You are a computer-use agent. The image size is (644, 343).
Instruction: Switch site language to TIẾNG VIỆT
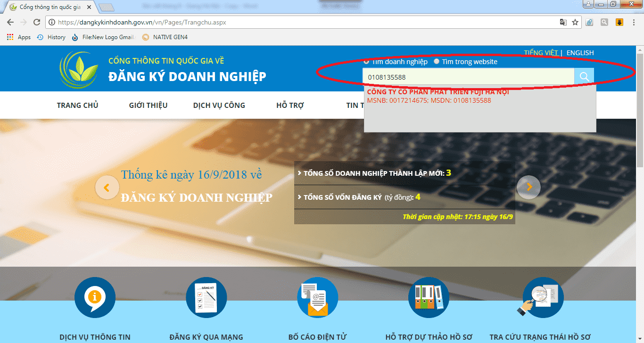pyautogui.click(x=541, y=53)
